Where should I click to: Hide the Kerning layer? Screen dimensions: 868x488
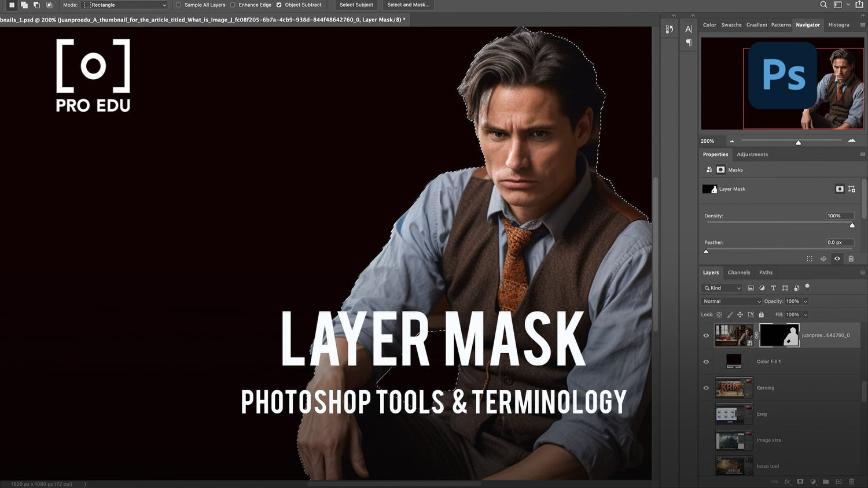706,387
